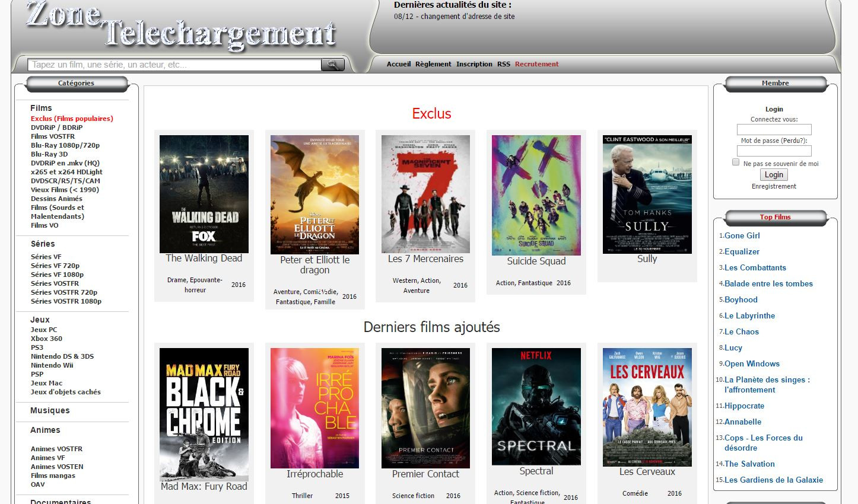Image resolution: width=858 pixels, height=504 pixels.
Task: Open the DVDSCR/R5/TS/CAM category
Action: [65, 181]
